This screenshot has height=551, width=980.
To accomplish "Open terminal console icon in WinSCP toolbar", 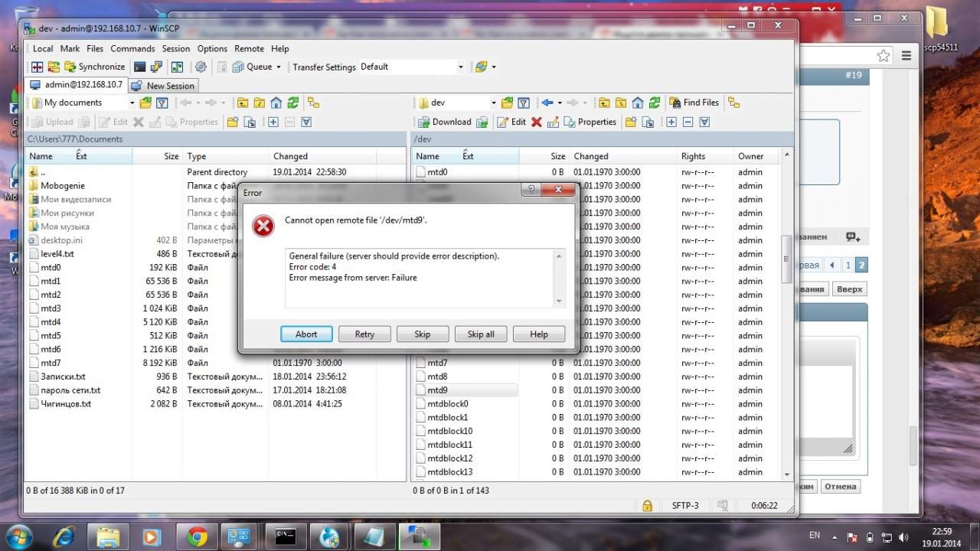I will coord(140,67).
